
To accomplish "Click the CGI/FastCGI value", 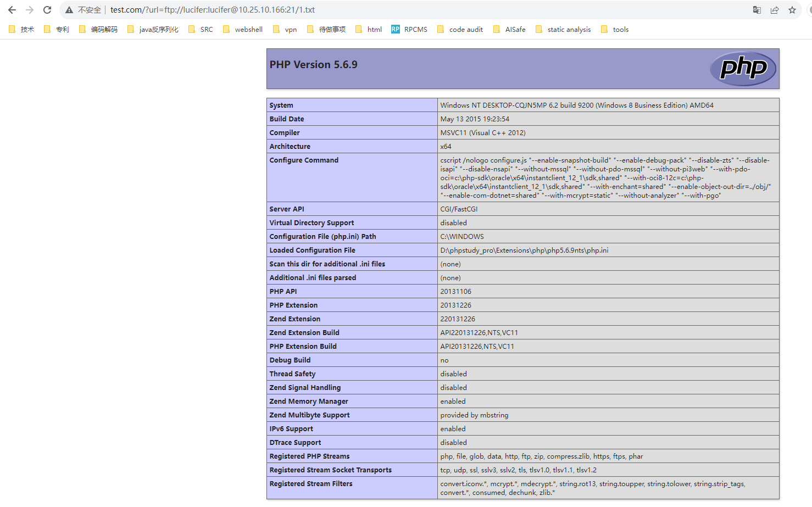I will tap(459, 209).
